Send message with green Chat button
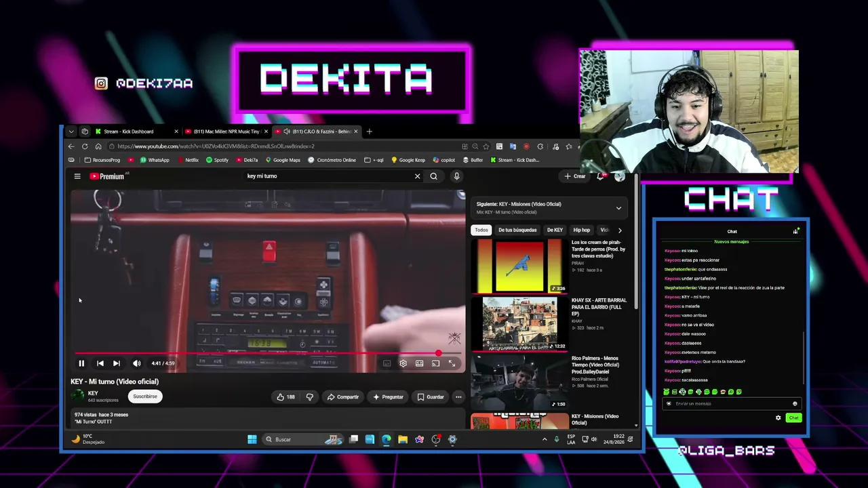The image size is (868, 488). 793,418
